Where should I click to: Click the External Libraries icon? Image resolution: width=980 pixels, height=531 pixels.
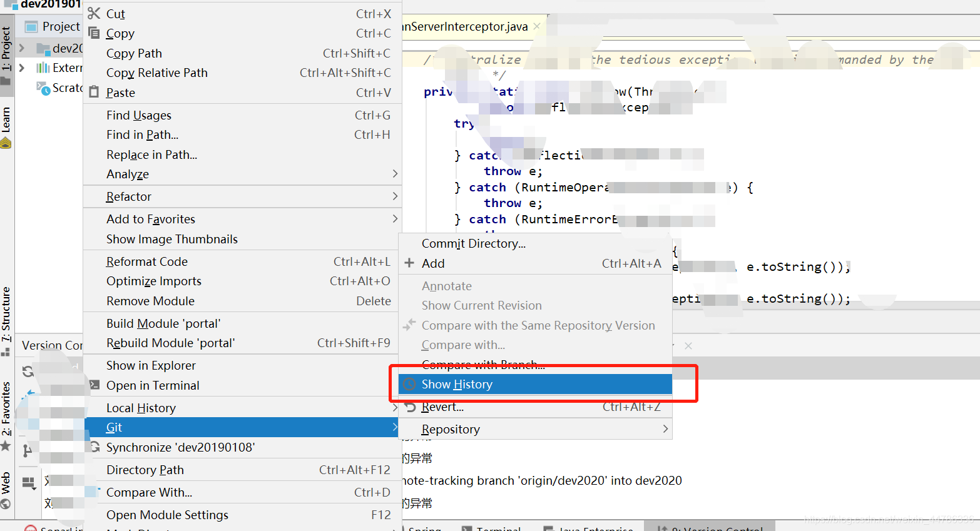point(43,68)
